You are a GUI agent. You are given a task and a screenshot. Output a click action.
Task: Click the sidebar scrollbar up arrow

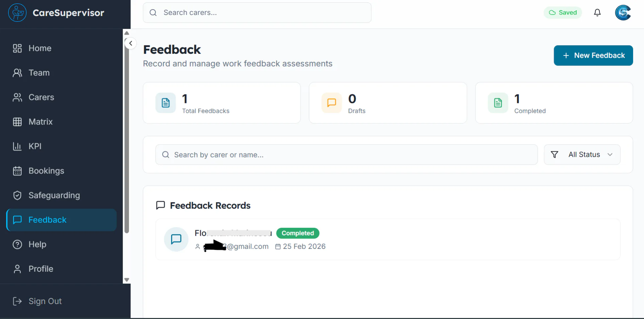[x=127, y=33]
